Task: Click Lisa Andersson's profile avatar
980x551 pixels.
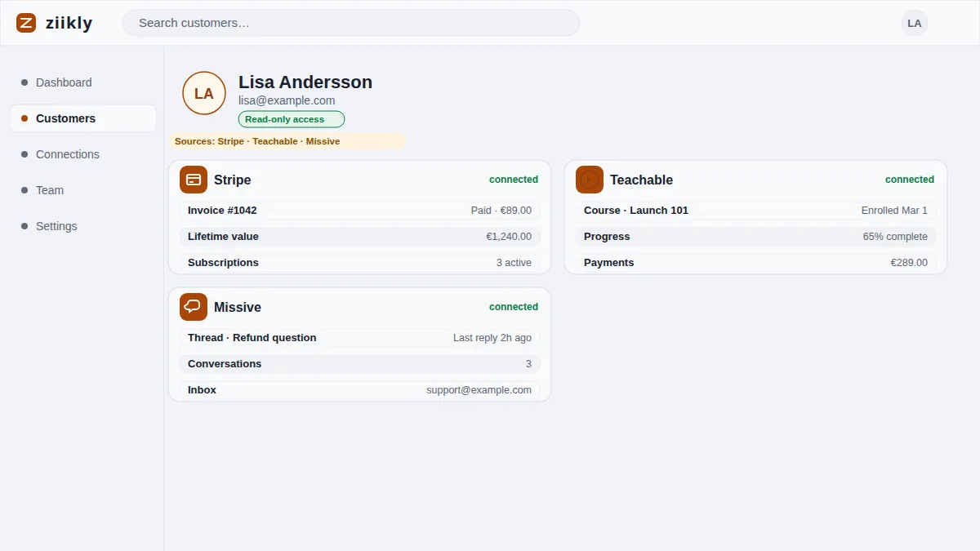Action: (204, 93)
